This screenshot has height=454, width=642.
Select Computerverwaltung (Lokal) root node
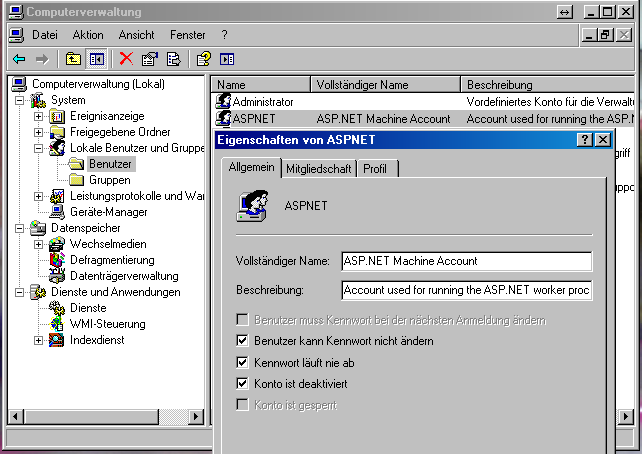(x=98, y=84)
